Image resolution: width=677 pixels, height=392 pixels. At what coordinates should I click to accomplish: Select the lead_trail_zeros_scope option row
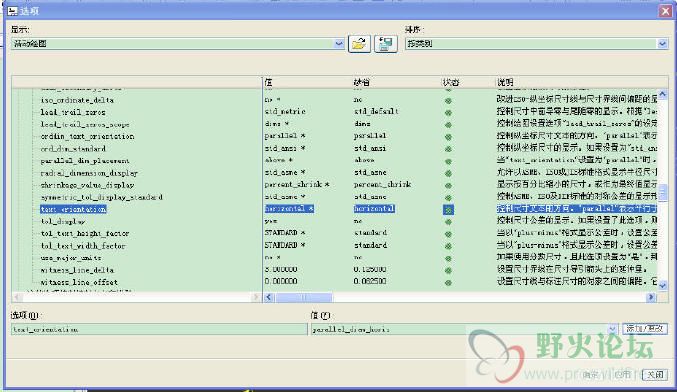point(85,124)
